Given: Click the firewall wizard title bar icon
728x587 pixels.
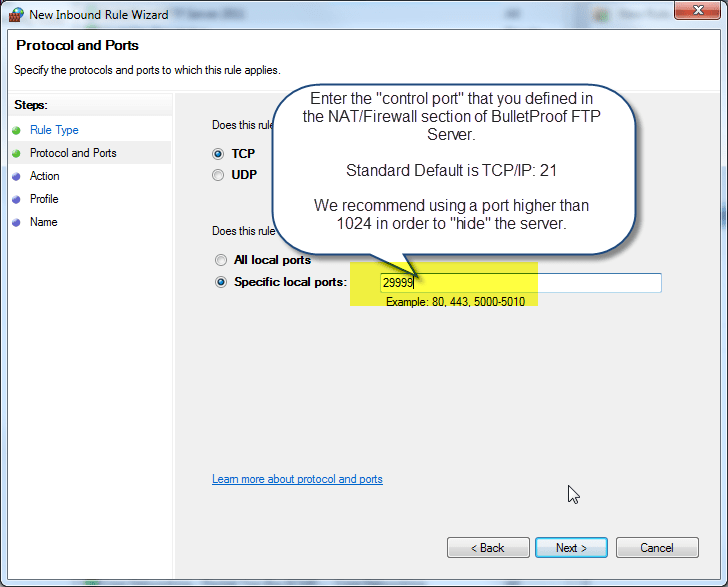Looking at the screenshot, I should [16, 15].
